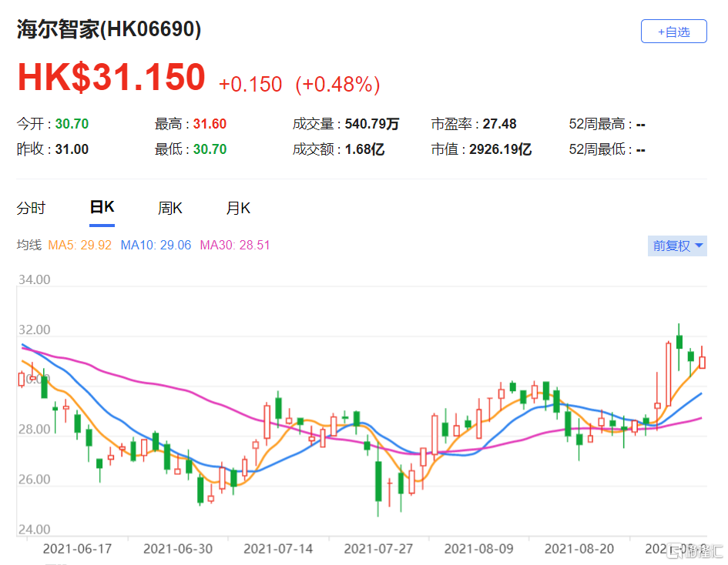This screenshot has height=565, width=728.
Task: Click the 28.00 price axis label
Action: (x=34, y=430)
